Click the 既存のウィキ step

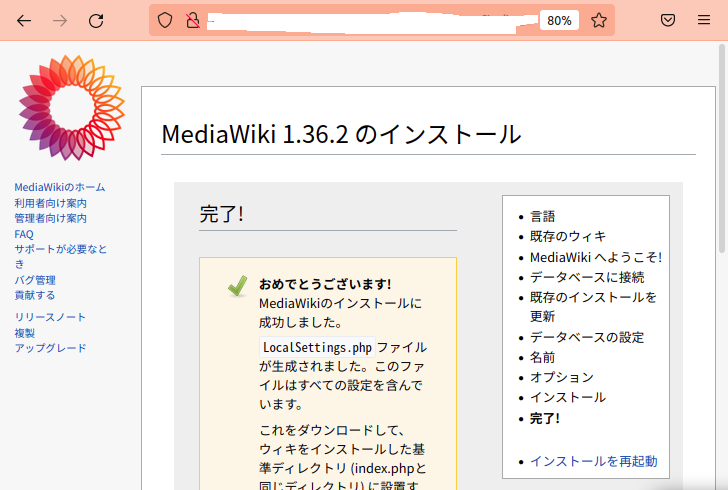click(x=568, y=236)
